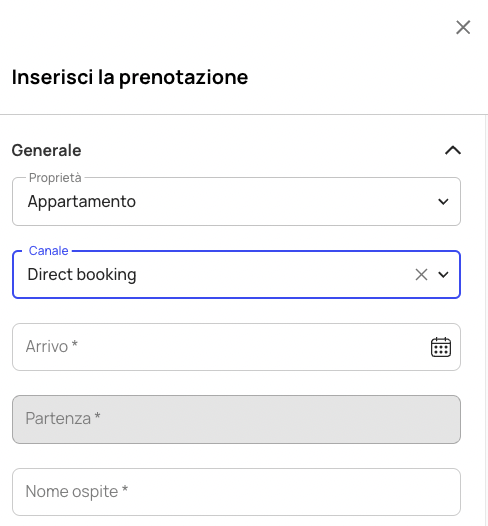The height and width of the screenshot is (526, 488).
Task: Click the Generale section heading
Action: (47, 150)
